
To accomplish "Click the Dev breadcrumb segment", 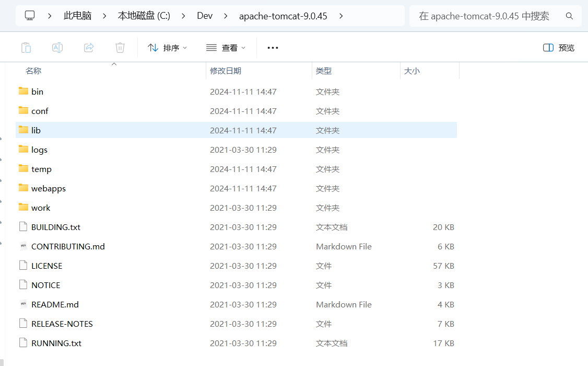I will pos(205,16).
